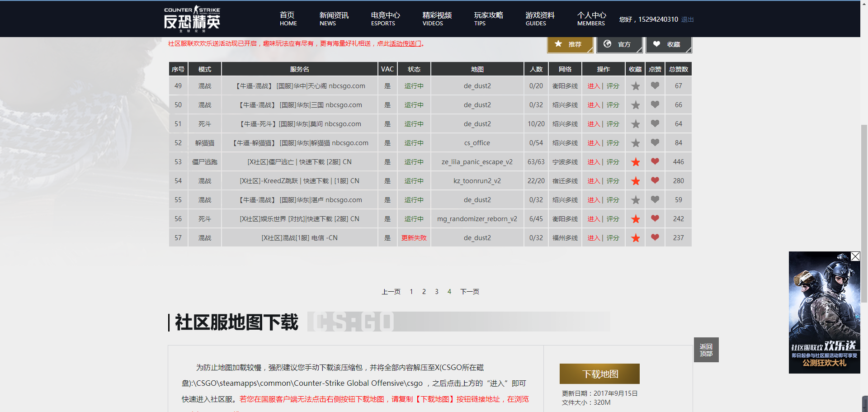Viewport: 868px width, 412px height.
Task: Go to page 3 of the server list
Action: (436, 291)
